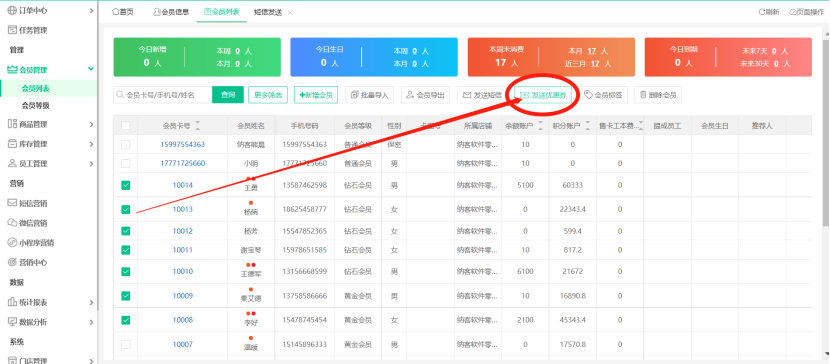Uncheck the box for member 10014
This screenshot has height=364, width=830.
[x=125, y=185]
